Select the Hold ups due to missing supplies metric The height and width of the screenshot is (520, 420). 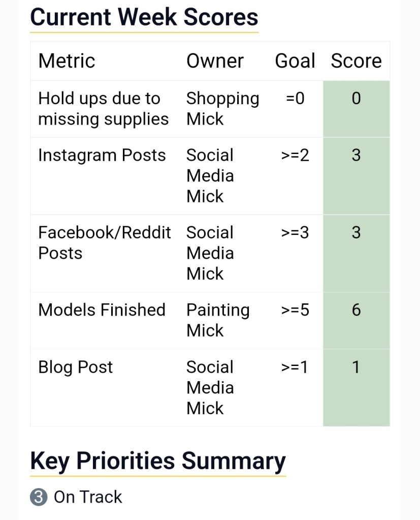point(103,109)
